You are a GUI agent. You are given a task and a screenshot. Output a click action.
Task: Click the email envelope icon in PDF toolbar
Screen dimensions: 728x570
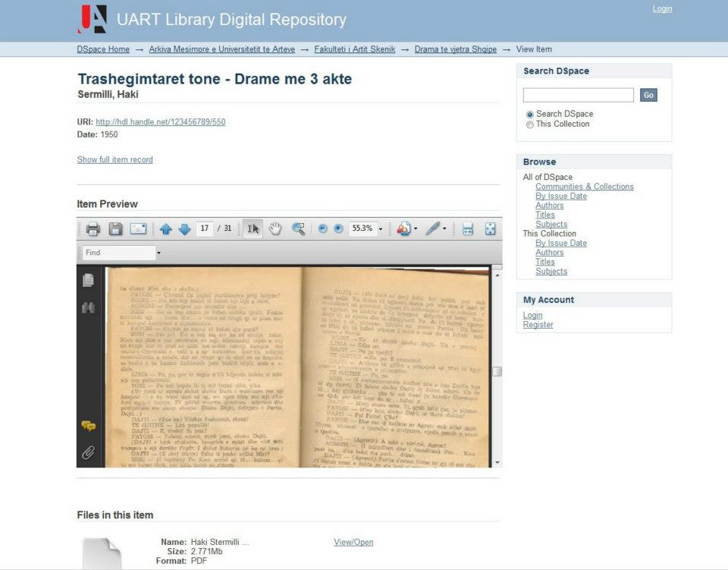pos(138,228)
